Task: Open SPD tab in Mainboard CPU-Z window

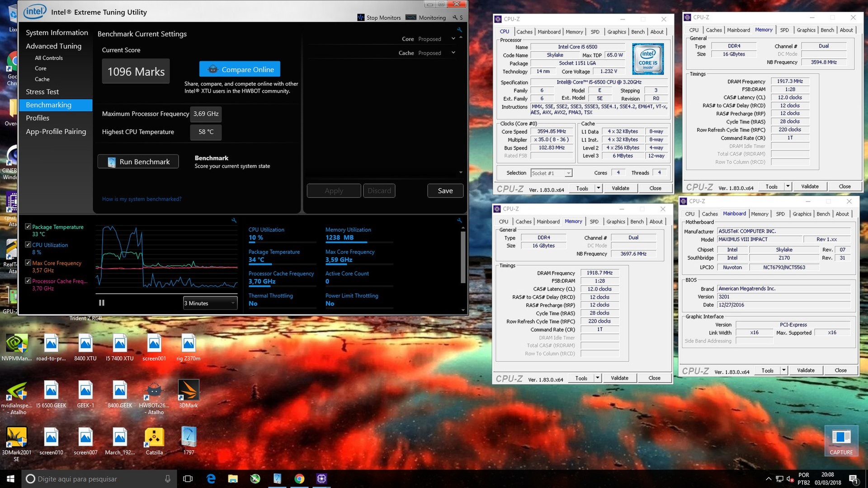Action: click(780, 214)
